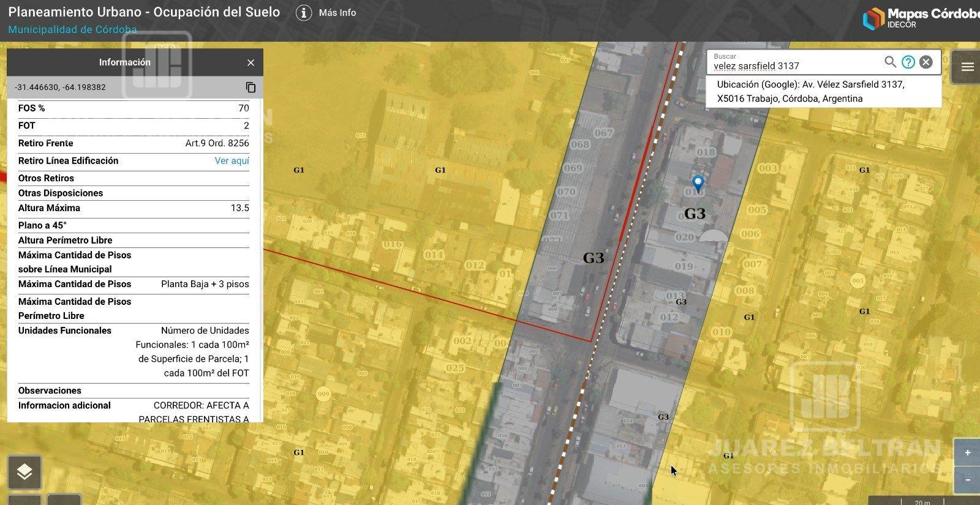Click the search magnifier icon
The width and height of the screenshot is (980, 505).
[x=890, y=62]
